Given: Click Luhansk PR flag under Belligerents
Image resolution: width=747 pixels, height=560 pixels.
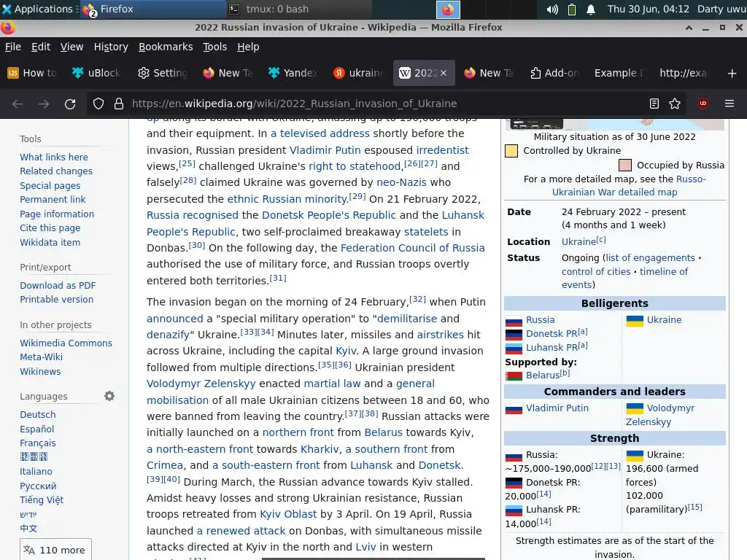Looking at the screenshot, I should [514, 348].
